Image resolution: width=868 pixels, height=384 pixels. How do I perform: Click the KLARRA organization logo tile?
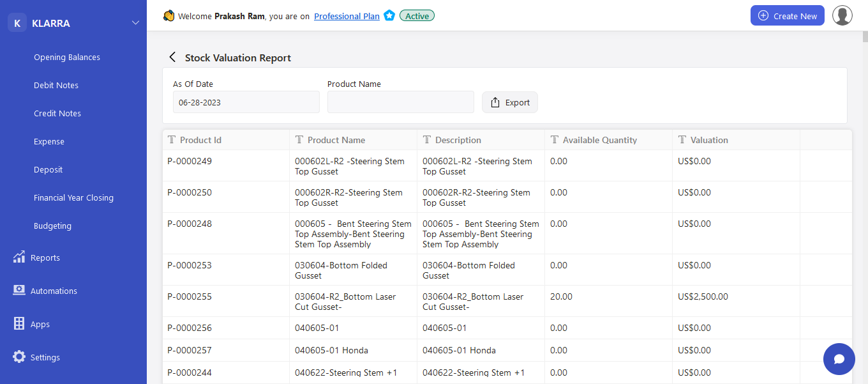17,23
